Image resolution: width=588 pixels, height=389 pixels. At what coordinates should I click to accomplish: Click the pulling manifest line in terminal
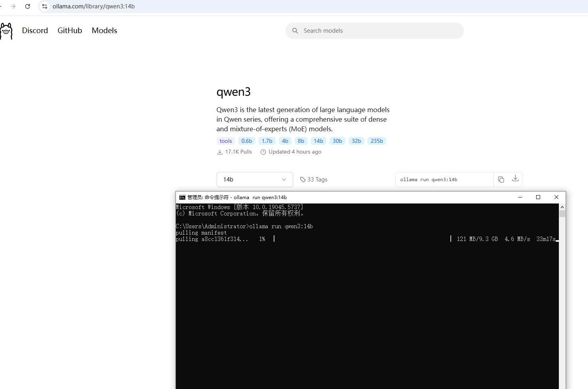[x=201, y=233]
